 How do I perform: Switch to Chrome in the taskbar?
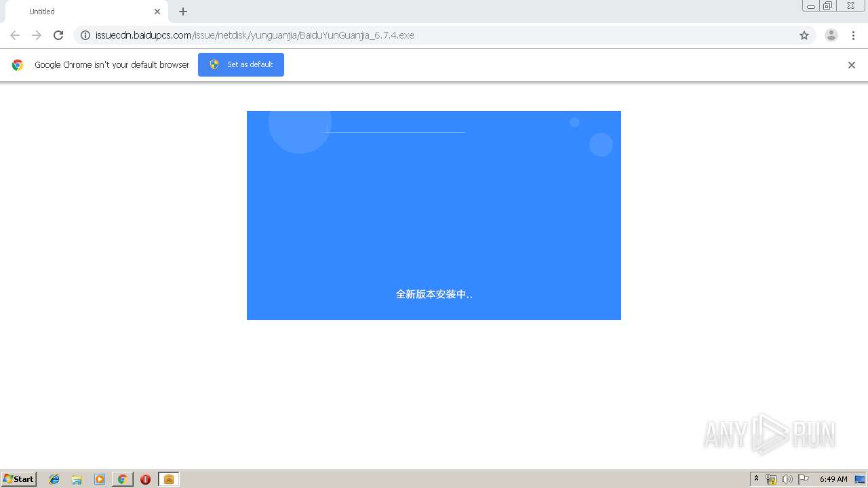[x=123, y=479]
